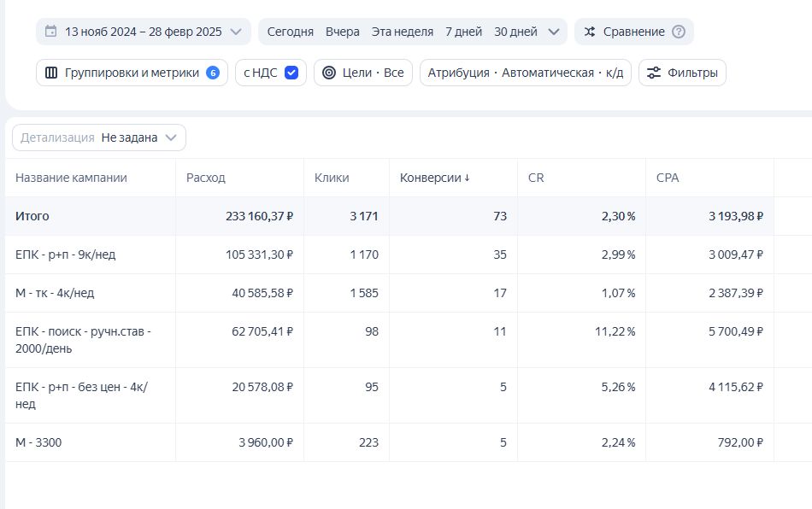Select the Сегодня period preset
The width and height of the screenshot is (812, 509).
(x=290, y=32)
